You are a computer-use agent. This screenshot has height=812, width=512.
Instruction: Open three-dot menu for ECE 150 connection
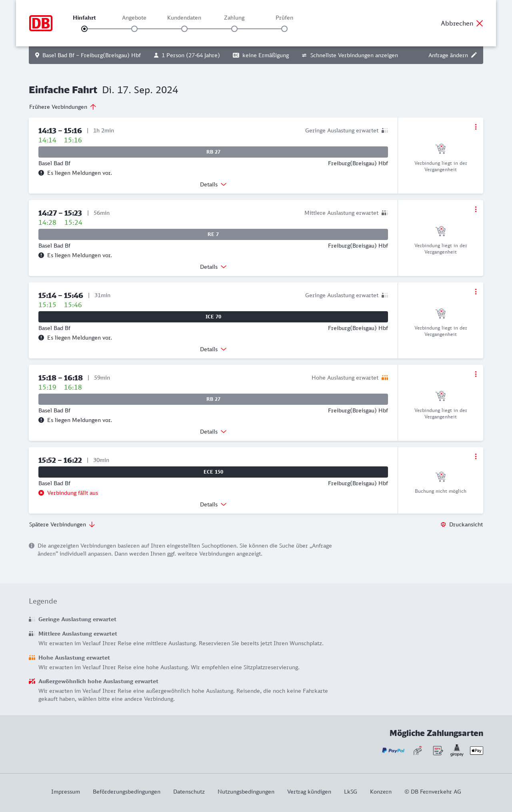[x=476, y=456]
